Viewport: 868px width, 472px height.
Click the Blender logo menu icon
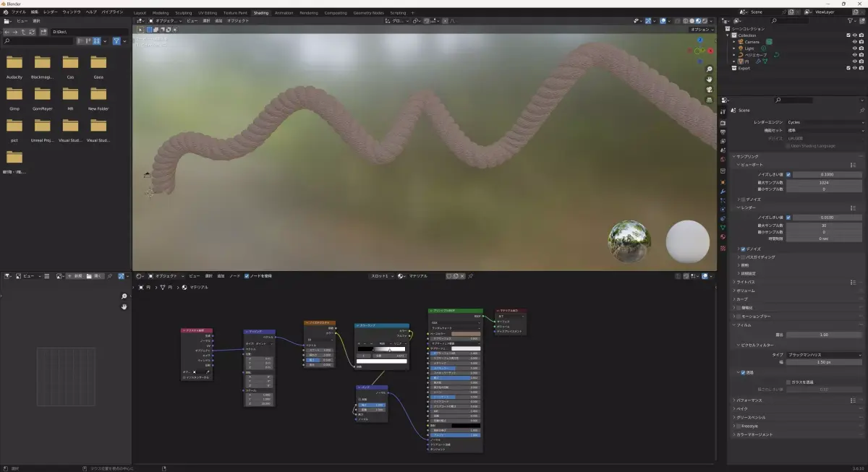(6, 12)
